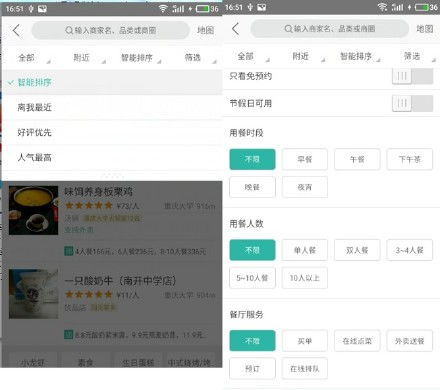Toggle 只看免预约 switch

413,76
